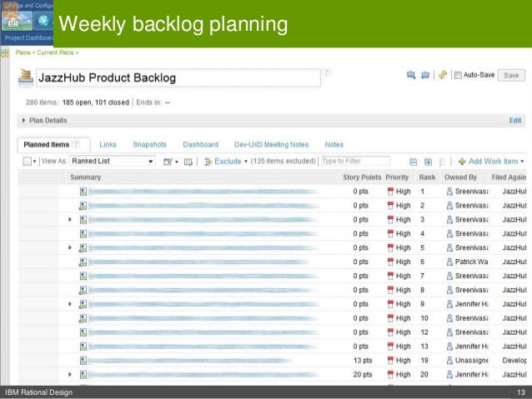Click the globe icon in top banner
This screenshot has width=532, height=399.
[x=43, y=21]
